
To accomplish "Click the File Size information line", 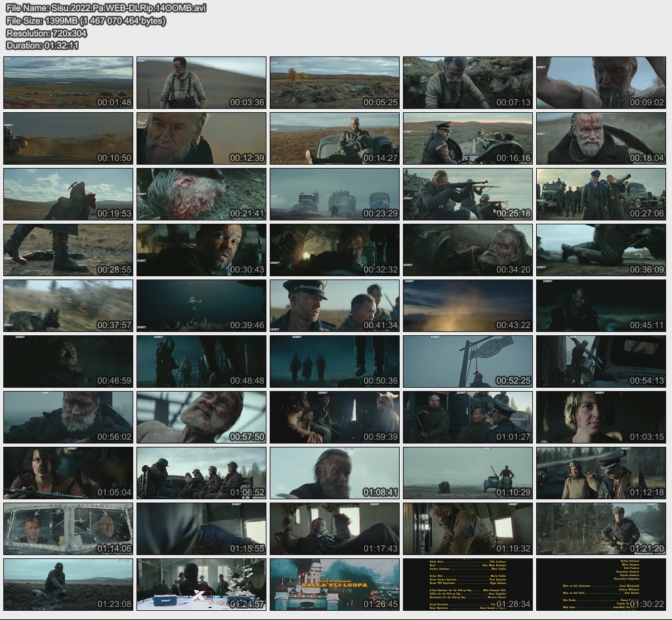I will click(x=85, y=20).
